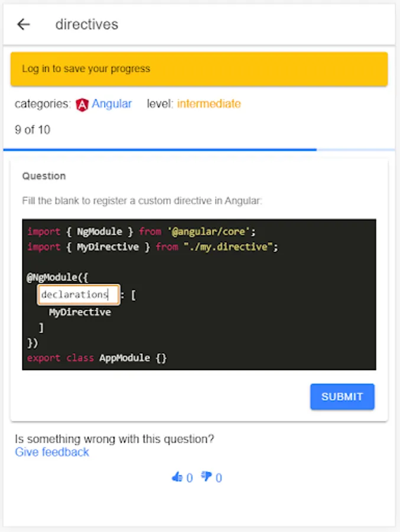Image resolution: width=400 pixels, height=532 pixels.
Task: Click the @NgModule decorator line in code
Action: [x=57, y=278]
